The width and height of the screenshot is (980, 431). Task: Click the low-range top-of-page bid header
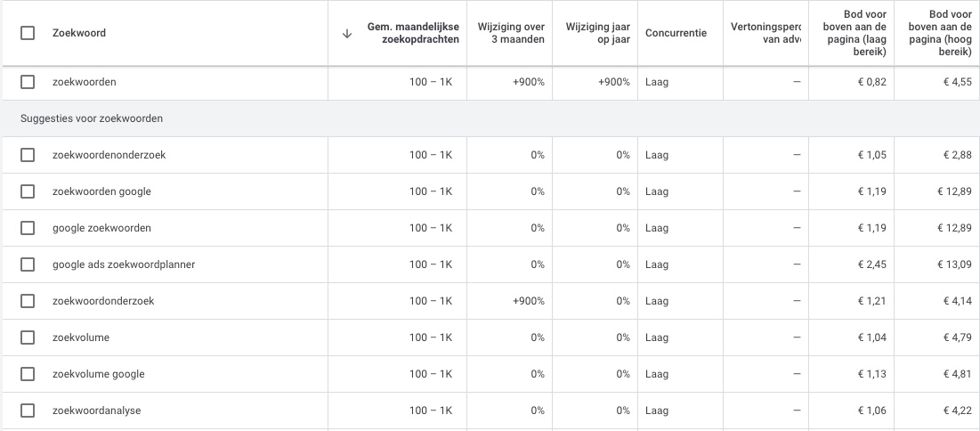853,34
